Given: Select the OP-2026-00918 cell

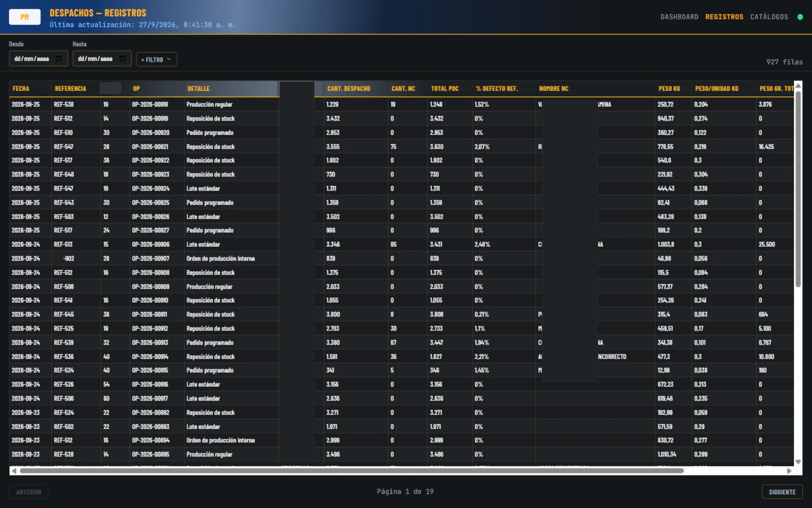Looking at the screenshot, I should (156, 105).
